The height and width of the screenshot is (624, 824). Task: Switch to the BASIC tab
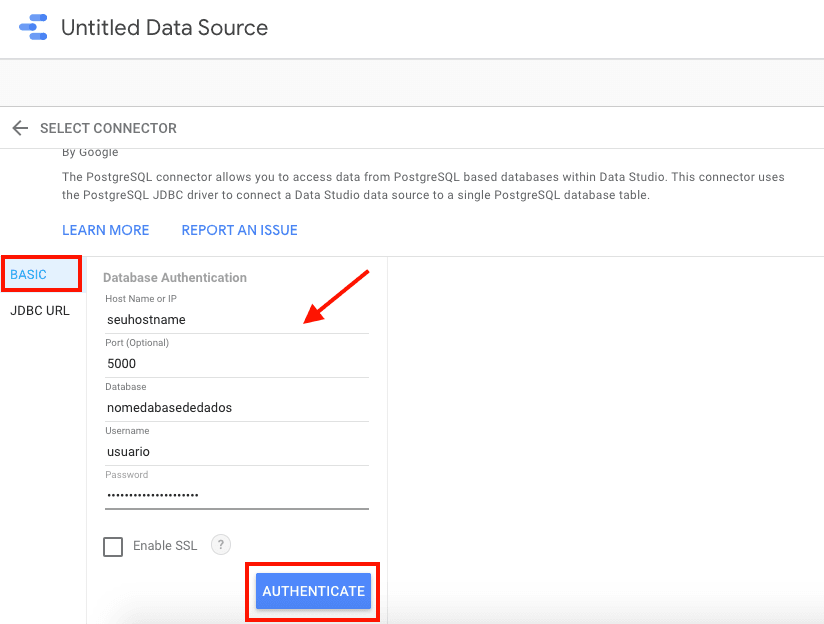click(x=29, y=274)
